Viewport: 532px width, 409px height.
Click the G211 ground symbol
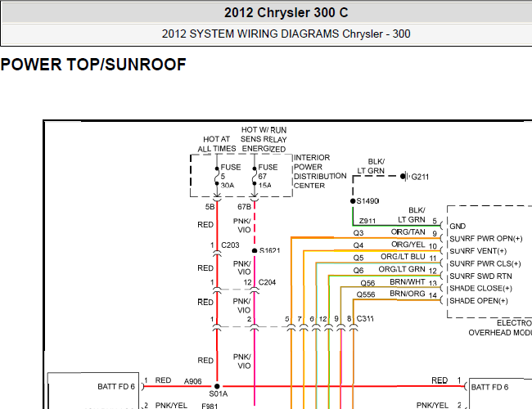click(404, 177)
